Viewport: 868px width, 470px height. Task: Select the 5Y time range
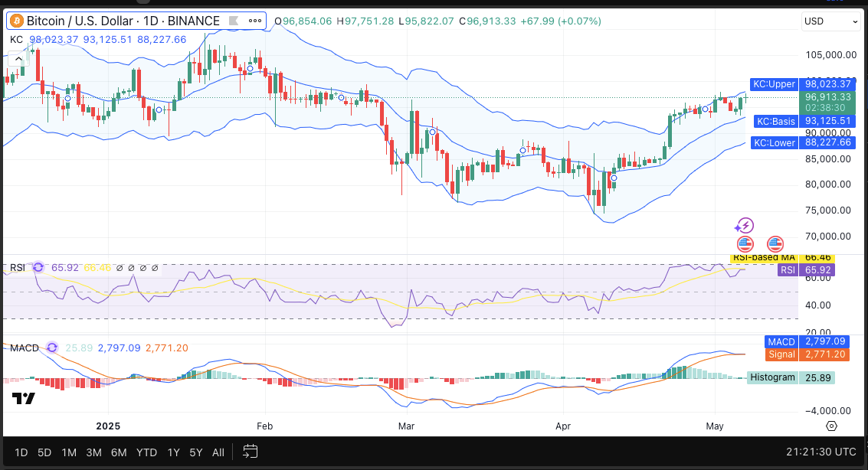pos(196,452)
